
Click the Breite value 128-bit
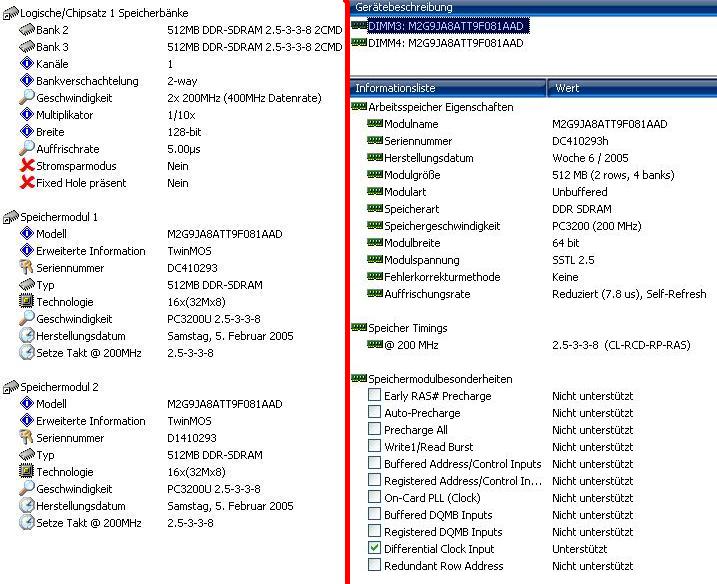tap(184, 132)
